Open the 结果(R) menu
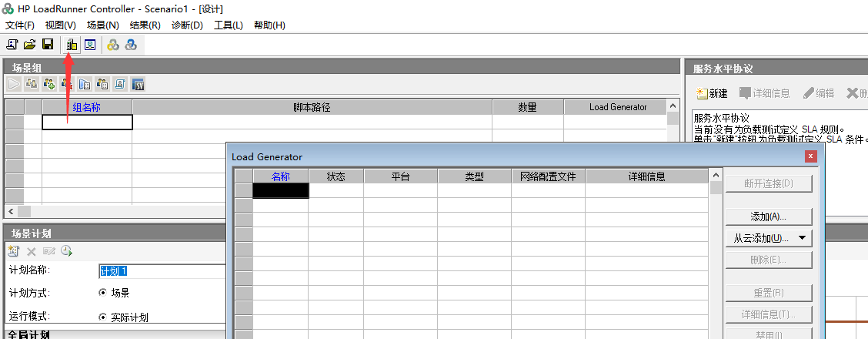Viewport: 868px width, 339px height. coord(145,25)
